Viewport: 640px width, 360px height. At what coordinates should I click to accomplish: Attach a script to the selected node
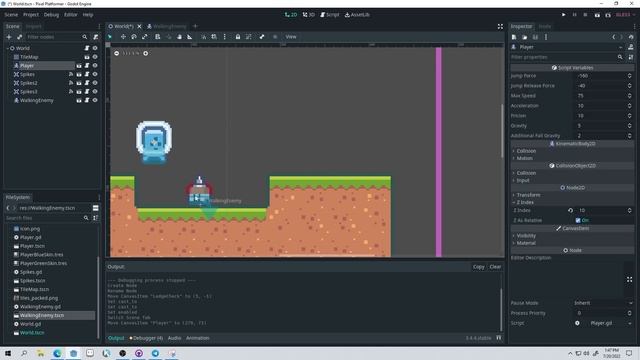click(96, 37)
